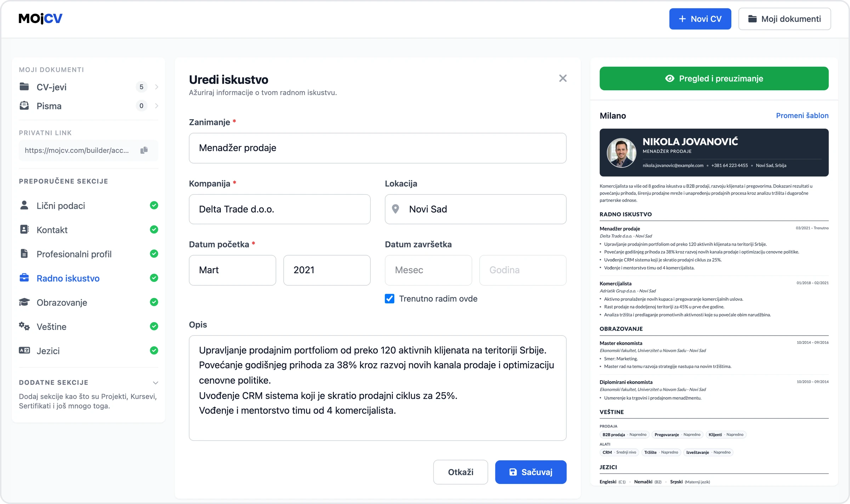Click the green checkmark beside Jezici
The height and width of the screenshot is (504, 850).
point(154,350)
